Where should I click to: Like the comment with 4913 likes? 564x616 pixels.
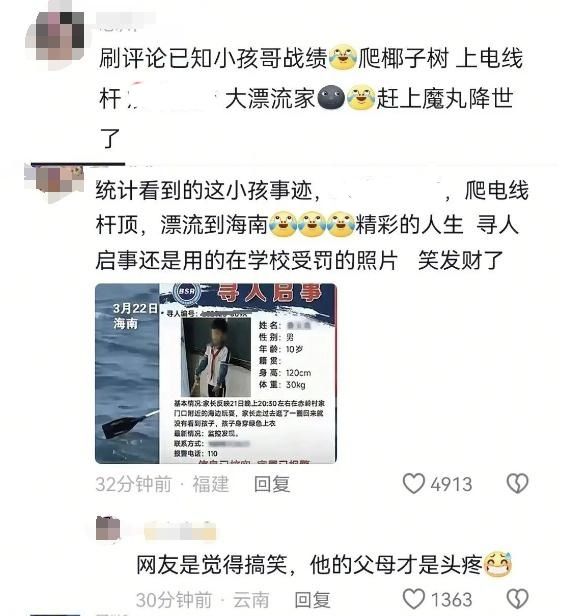[414, 483]
